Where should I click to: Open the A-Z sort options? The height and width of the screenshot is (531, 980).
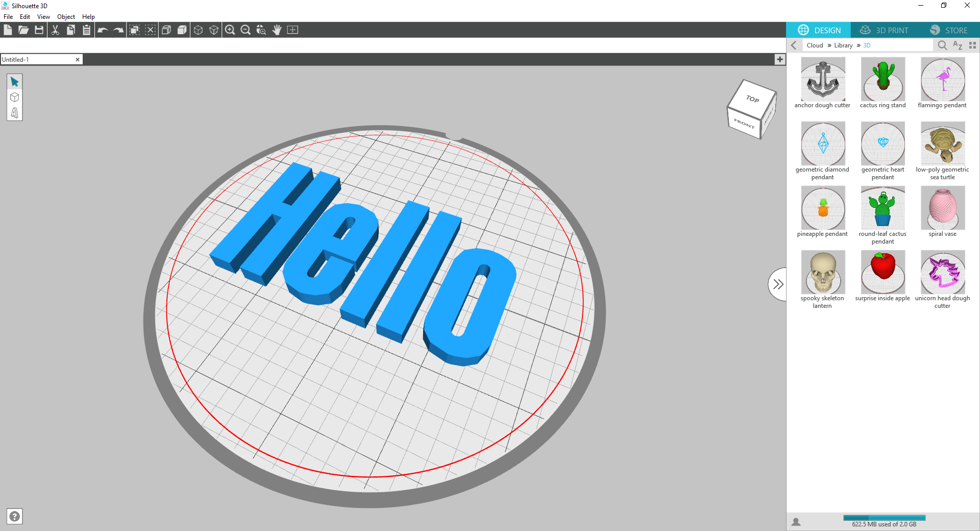click(958, 45)
